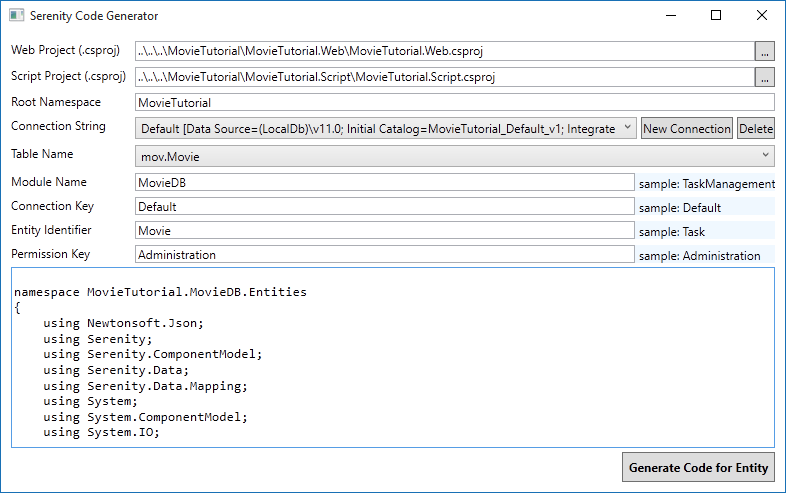
Task: Edit the Module Name field containing MovieDB
Action: point(384,181)
